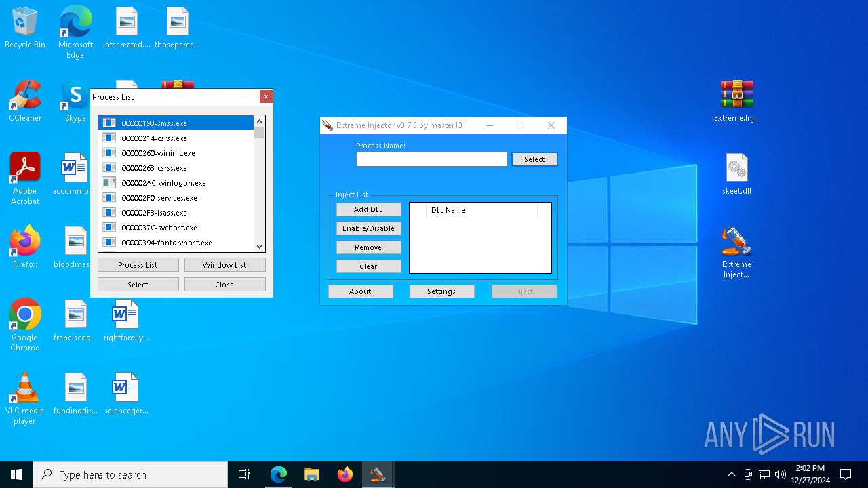Image resolution: width=868 pixels, height=488 pixels.
Task: Click the Clear button in Inject List
Action: pos(368,266)
